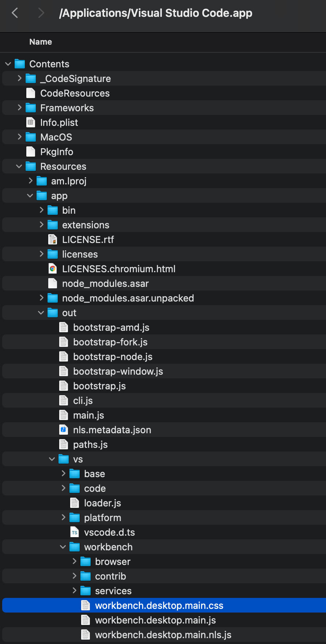The width and height of the screenshot is (326, 644).
Task: Select the vs folder name
Action: tap(78, 459)
